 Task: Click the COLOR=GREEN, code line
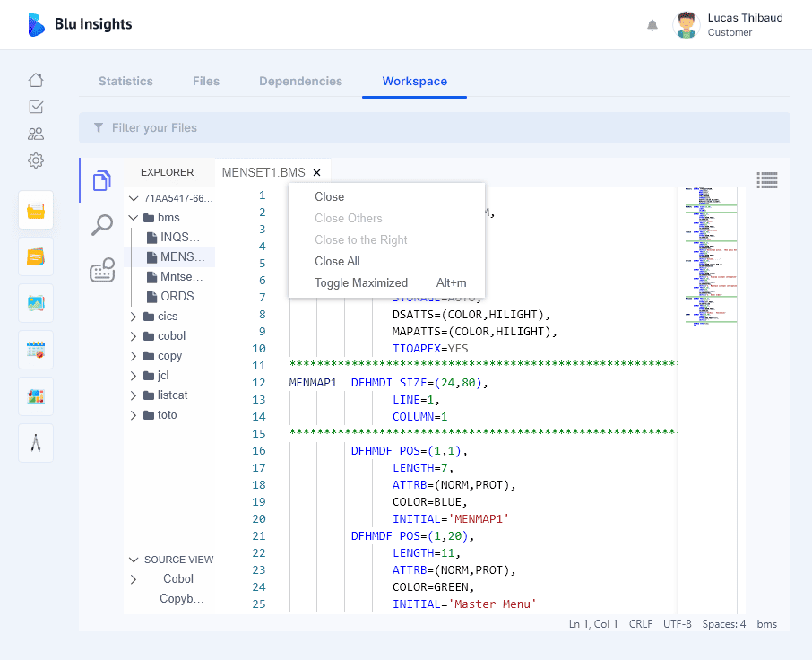(434, 587)
